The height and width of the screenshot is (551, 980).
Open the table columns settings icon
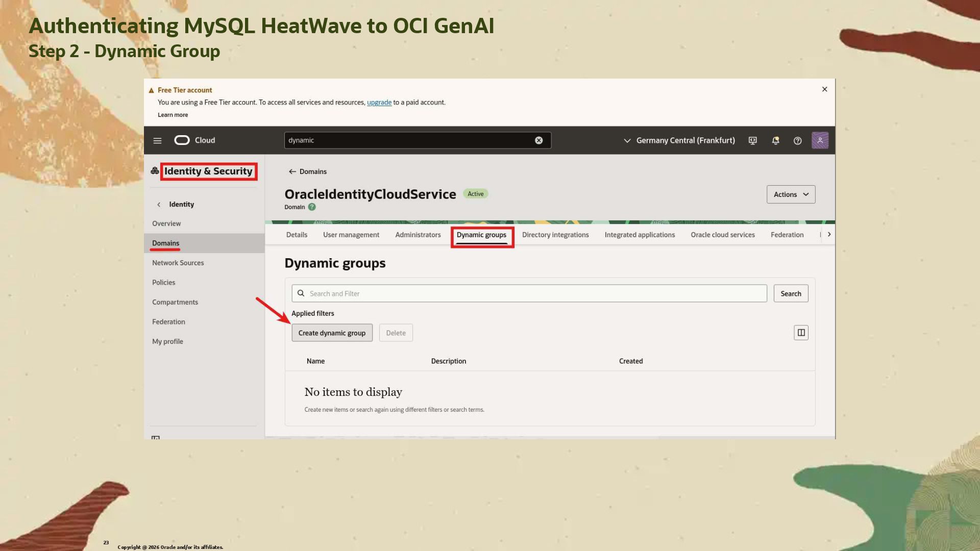pos(801,333)
